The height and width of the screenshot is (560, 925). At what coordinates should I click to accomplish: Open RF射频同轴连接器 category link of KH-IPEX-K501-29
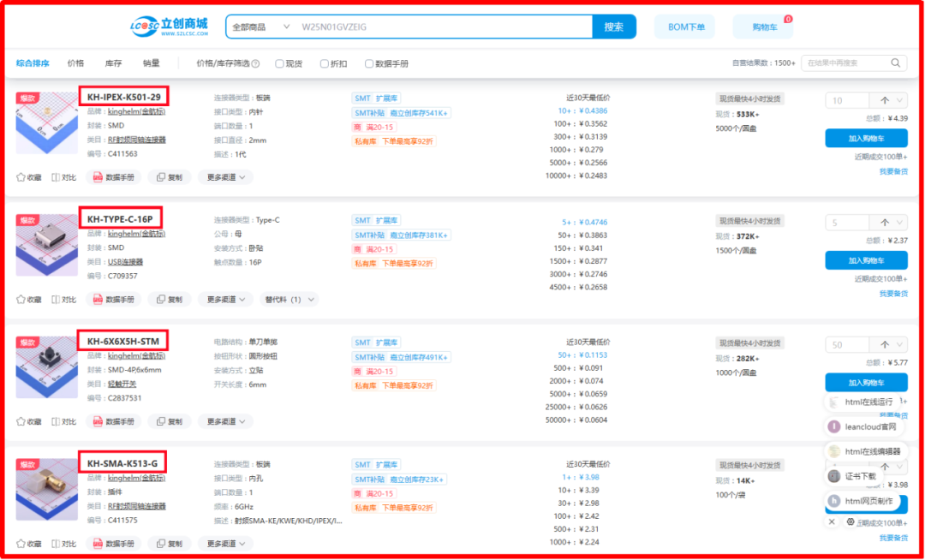tap(137, 140)
